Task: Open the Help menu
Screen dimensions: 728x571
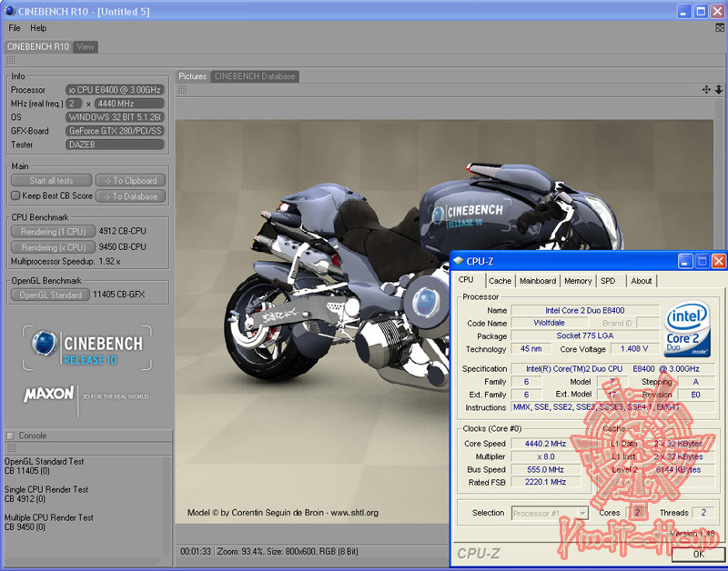Action: 38,28
